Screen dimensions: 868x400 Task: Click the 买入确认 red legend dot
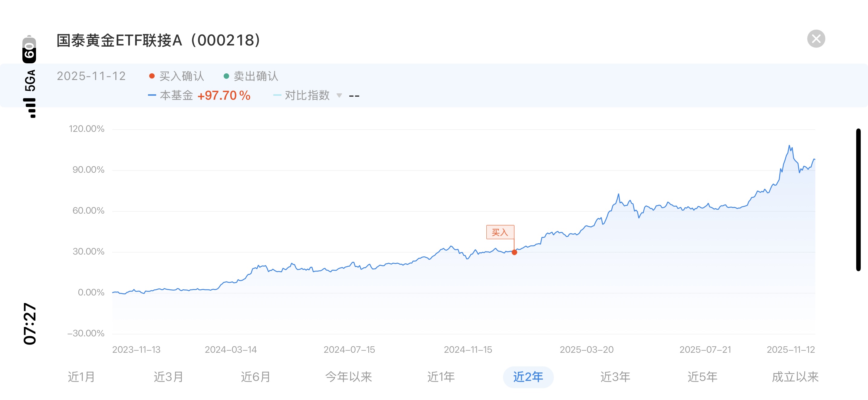(x=152, y=76)
